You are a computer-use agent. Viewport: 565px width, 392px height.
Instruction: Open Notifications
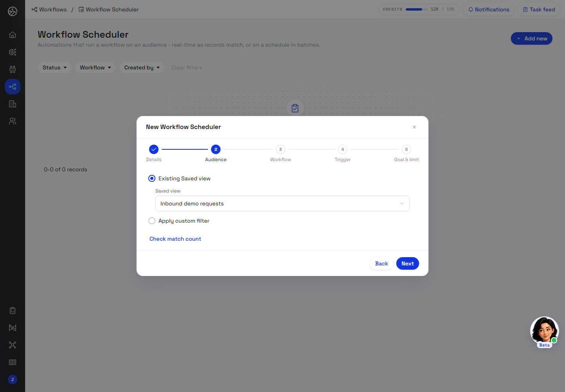(x=488, y=9)
